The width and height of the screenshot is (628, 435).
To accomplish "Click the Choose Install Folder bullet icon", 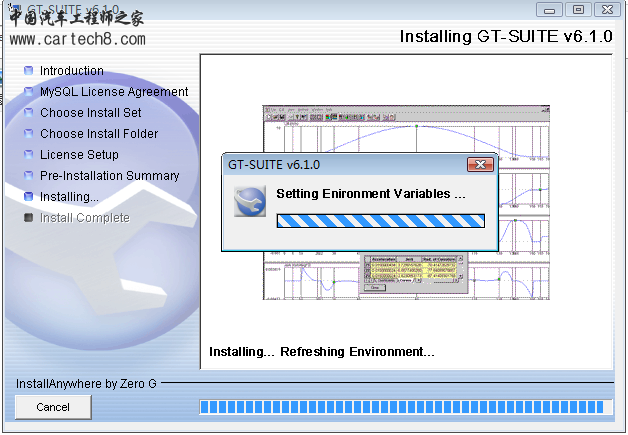I will coord(28,133).
